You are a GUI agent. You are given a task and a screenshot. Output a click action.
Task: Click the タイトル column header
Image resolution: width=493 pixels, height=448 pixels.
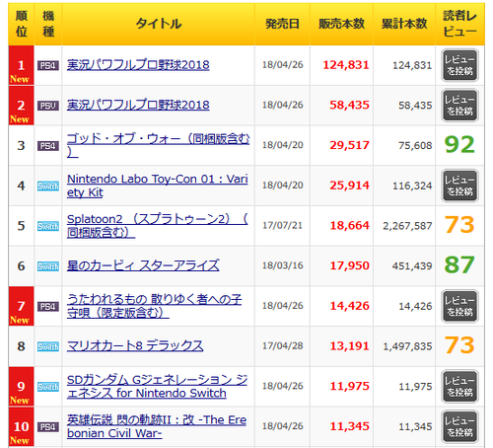[158, 24]
